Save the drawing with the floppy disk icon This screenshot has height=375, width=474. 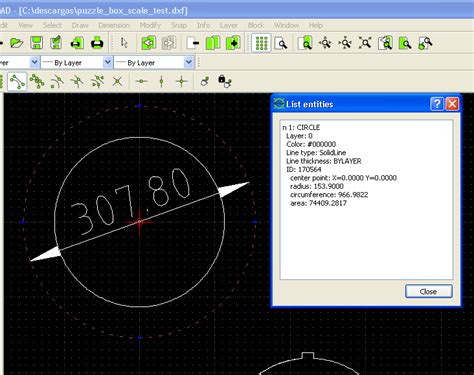pyautogui.click(x=36, y=43)
